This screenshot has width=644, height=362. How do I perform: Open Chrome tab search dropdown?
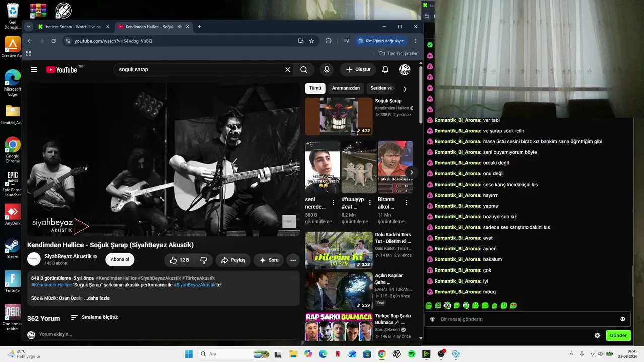(x=28, y=27)
